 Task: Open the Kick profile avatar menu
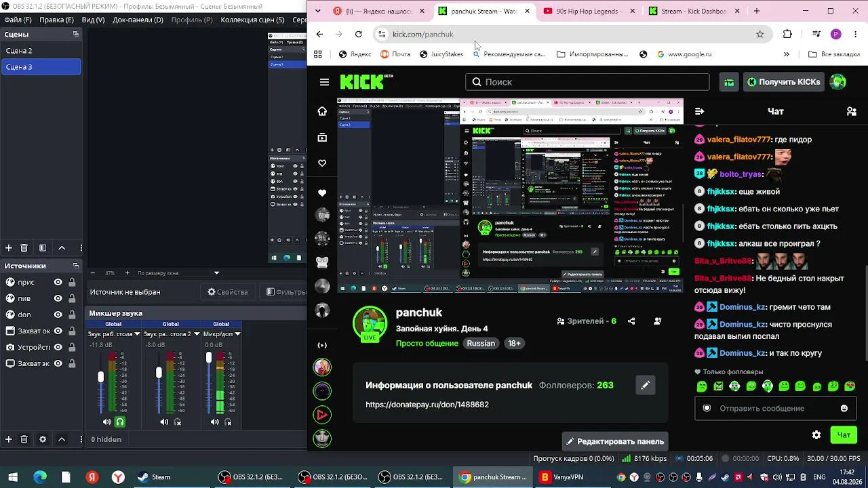click(x=837, y=82)
